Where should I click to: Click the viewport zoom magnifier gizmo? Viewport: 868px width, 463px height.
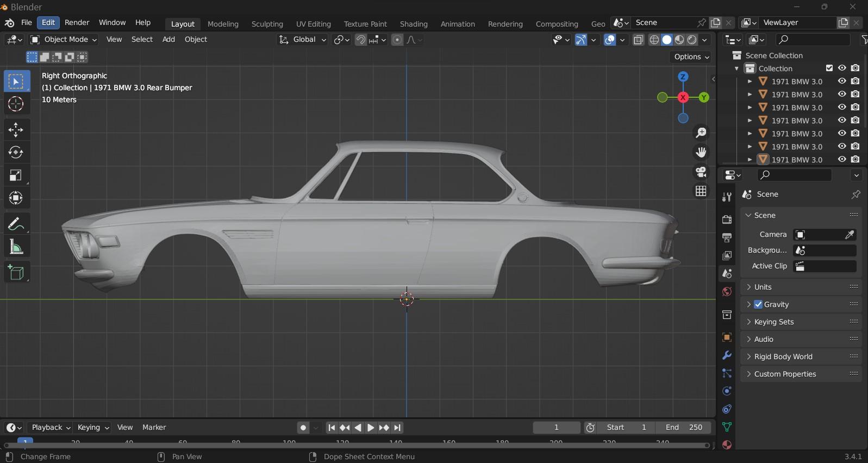tap(701, 133)
